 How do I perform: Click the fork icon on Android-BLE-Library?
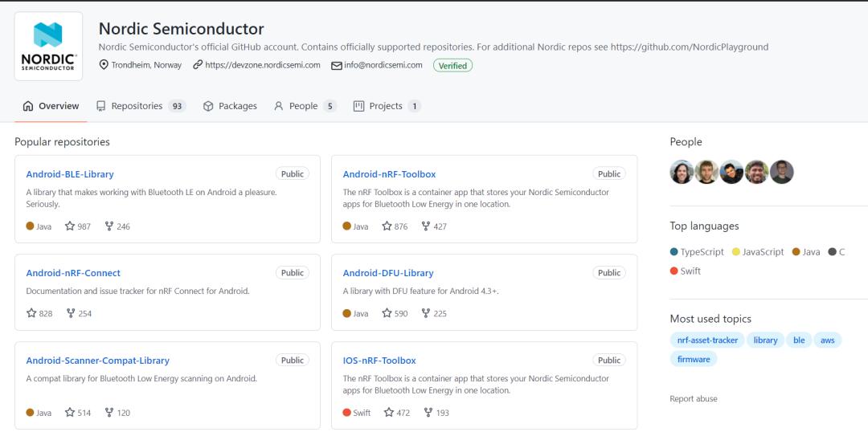[109, 226]
